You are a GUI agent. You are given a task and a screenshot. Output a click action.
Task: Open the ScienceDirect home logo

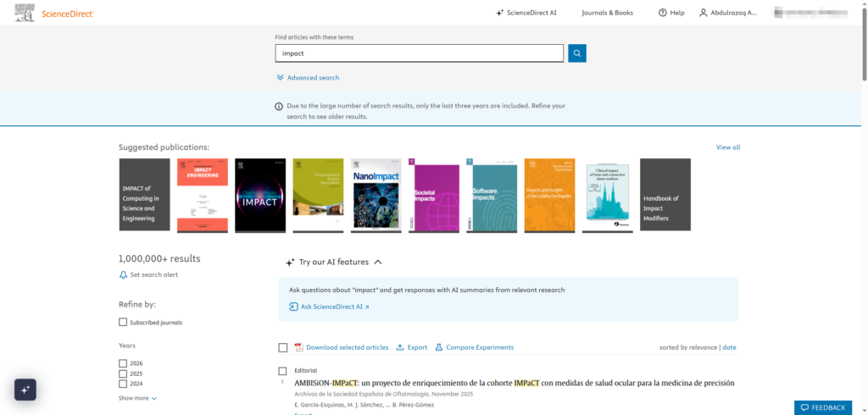point(54,13)
